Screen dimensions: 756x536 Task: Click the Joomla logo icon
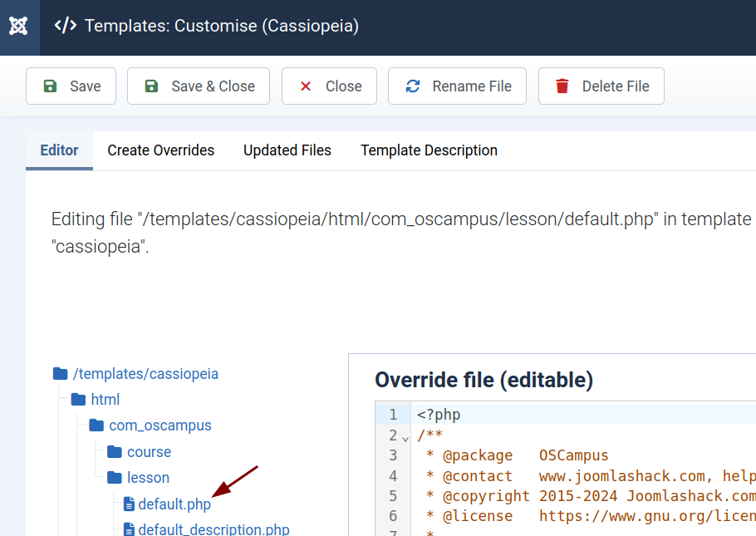pos(19,26)
